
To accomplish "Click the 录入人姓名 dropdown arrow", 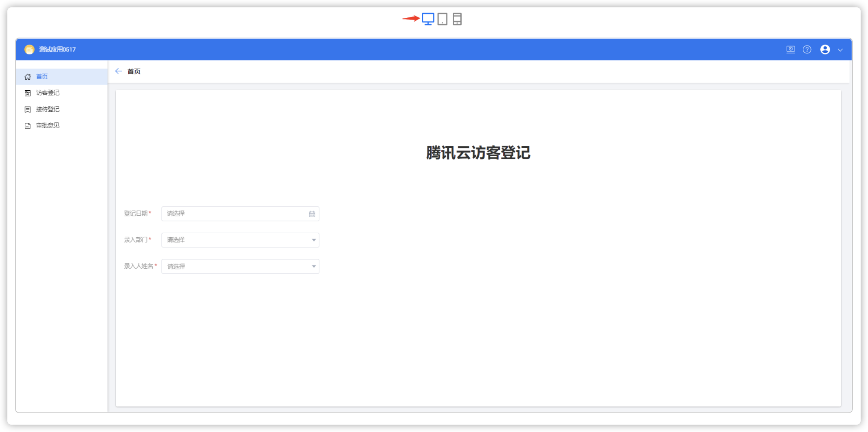I will coord(314,266).
